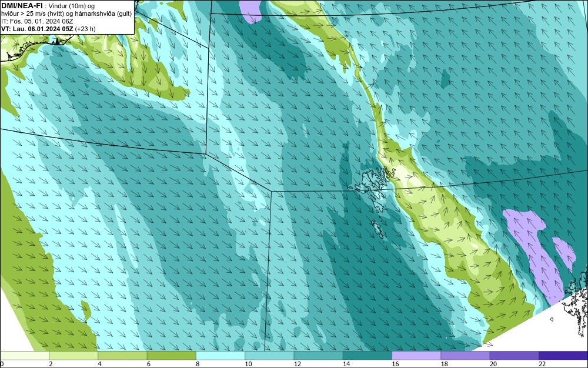
Task: Select the 'IT: Fös. 05. 01. 2024 06Z' line
Action: (37, 21)
